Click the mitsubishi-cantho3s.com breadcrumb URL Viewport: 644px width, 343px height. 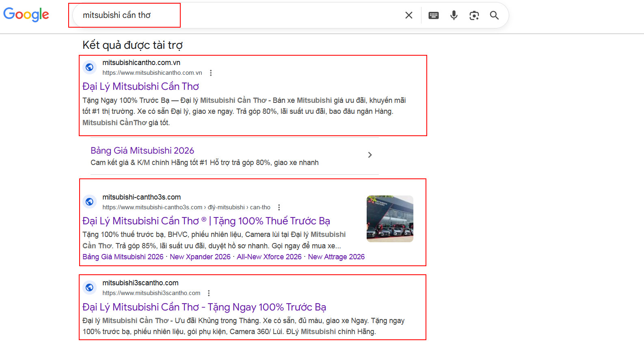pyautogui.click(x=186, y=207)
